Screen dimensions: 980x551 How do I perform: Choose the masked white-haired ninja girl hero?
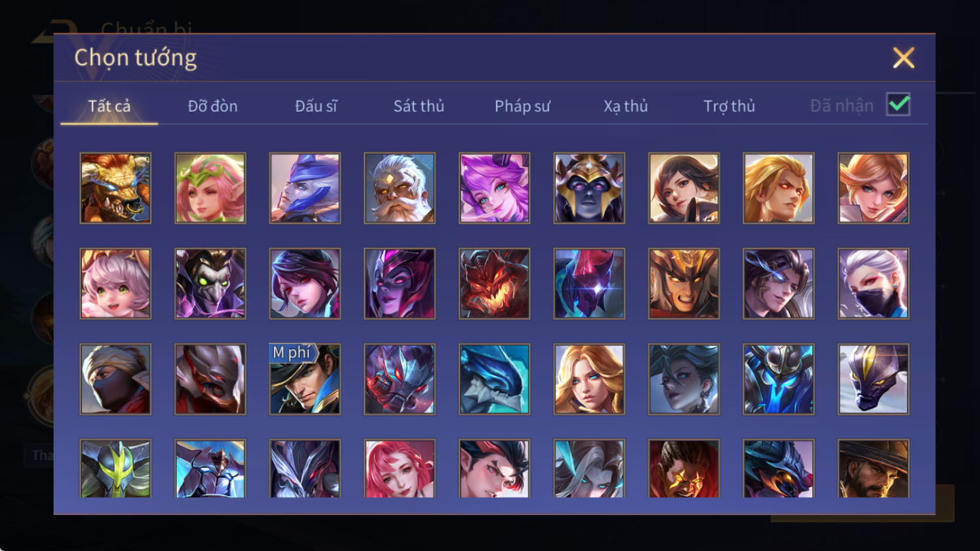point(874,283)
